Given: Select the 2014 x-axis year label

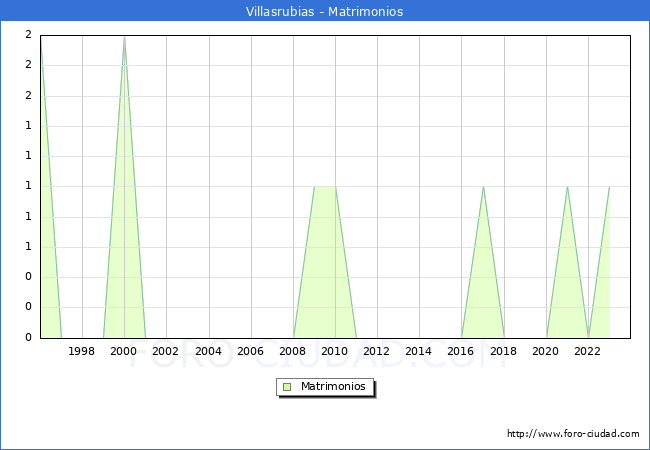Looking at the screenshot, I should pos(418,351).
